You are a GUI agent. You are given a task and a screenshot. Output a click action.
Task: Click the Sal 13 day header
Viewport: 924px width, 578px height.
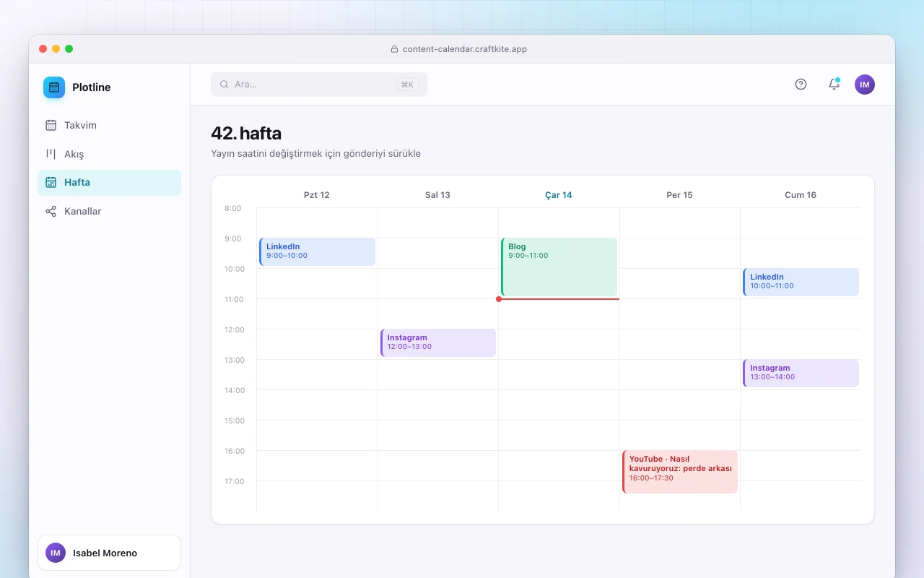tap(437, 195)
